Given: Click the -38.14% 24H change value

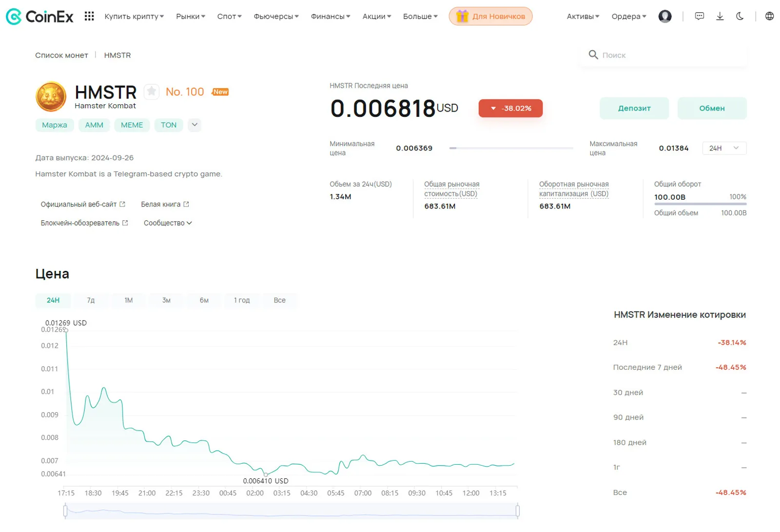Looking at the screenshot, I should click(732, 343).
